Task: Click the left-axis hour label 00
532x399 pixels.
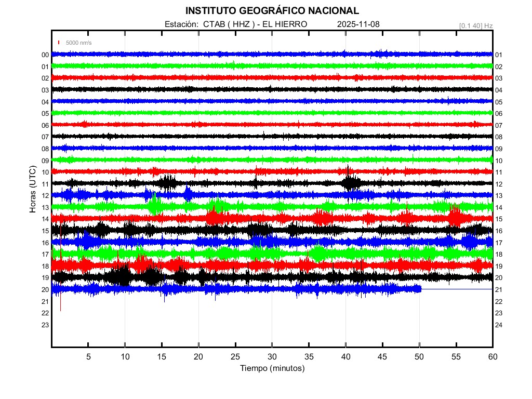Action: pos(45,55)
